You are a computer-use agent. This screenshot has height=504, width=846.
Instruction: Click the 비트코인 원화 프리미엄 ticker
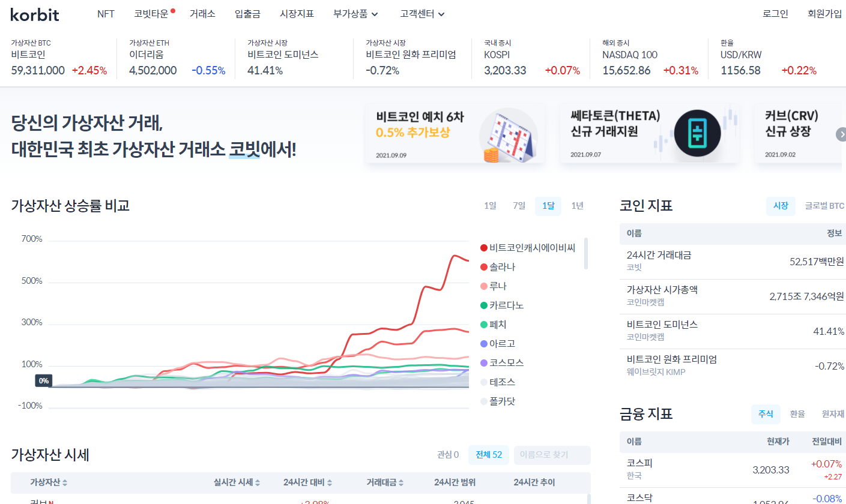click(414, 58)
